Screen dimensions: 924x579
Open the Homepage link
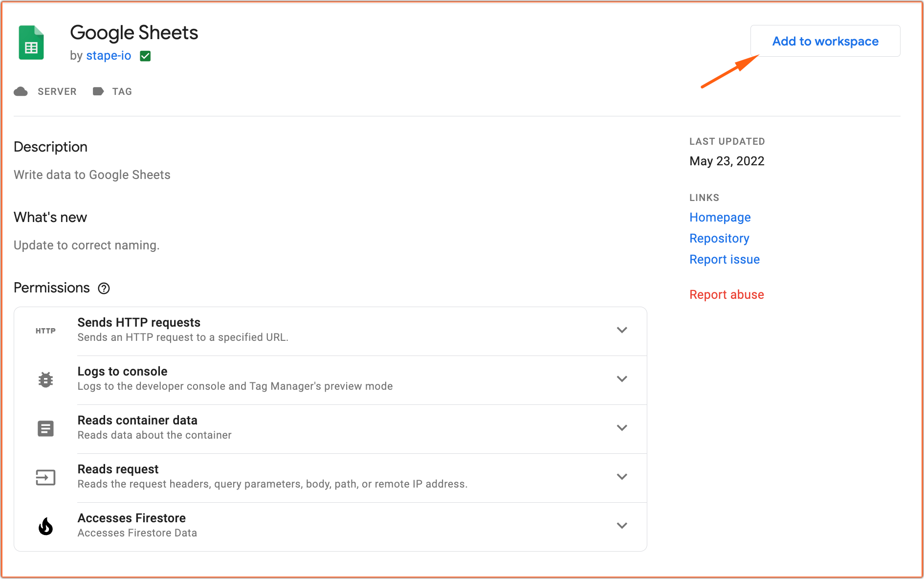tap(720, 218)
